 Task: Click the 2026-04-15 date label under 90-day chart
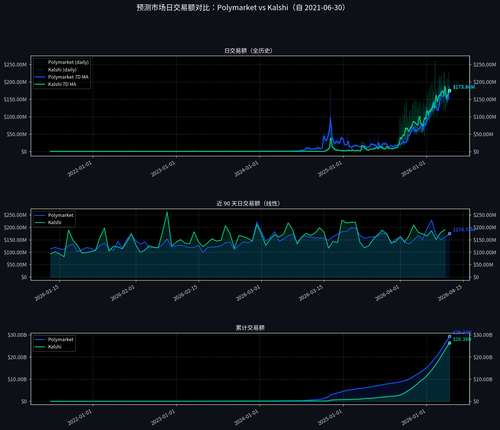[450, 293]
